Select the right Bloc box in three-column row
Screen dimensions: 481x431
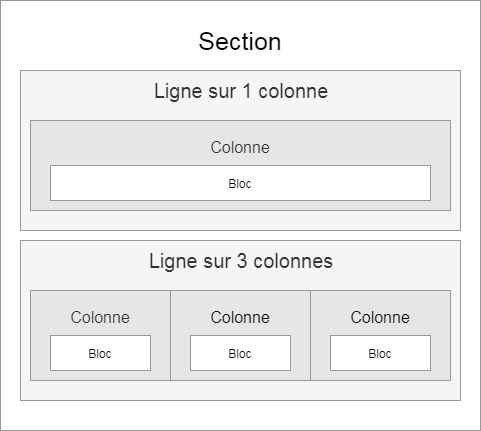380,353
